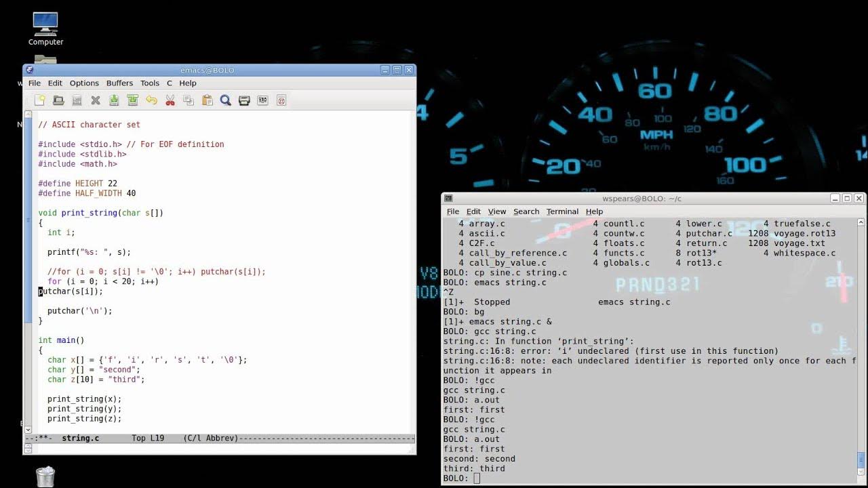Click the Emacs scrollbar down arrow
The image size is (868, 488).
click(28, 429)
